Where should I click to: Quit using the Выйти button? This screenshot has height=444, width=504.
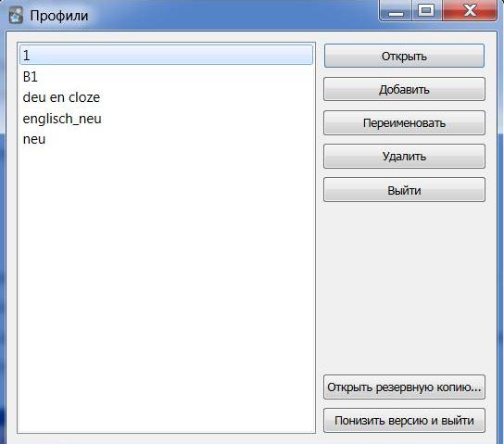pyautogui.click(x=404, y=190)
